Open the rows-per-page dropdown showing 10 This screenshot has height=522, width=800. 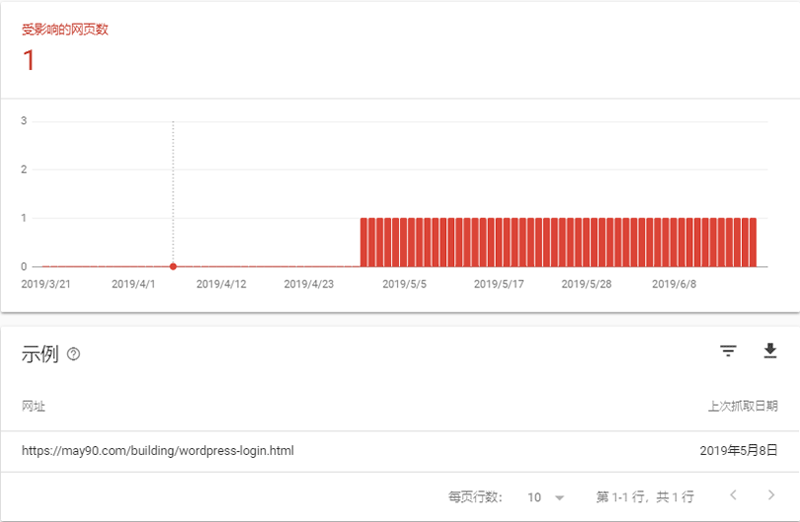[x=545, y=498]
